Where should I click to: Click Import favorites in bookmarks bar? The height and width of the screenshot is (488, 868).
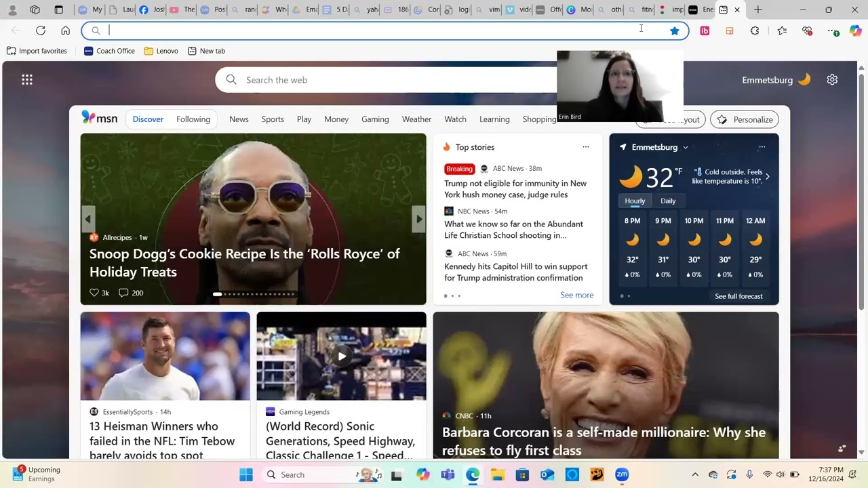point(37,51)
